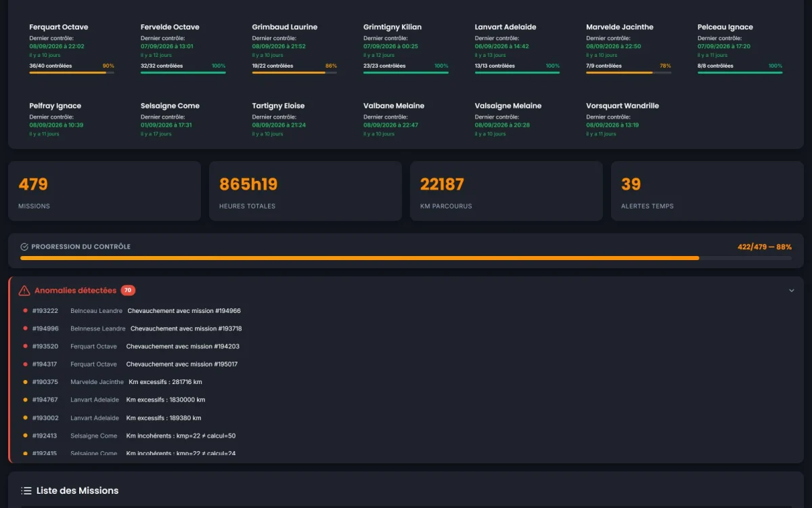Open the Valbane Melaine card name
812x508 pixels.
[x=394, y=106]
